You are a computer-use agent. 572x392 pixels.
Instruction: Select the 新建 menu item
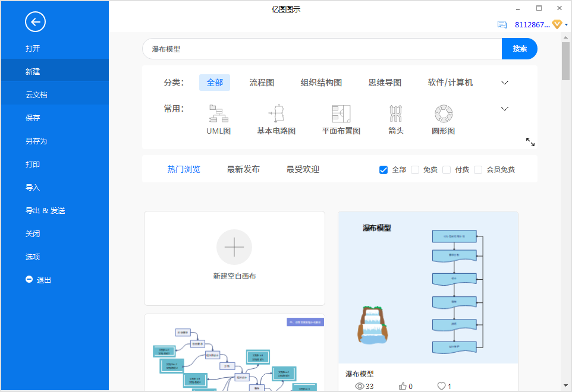pyautogui.click(x=55, y=71)
